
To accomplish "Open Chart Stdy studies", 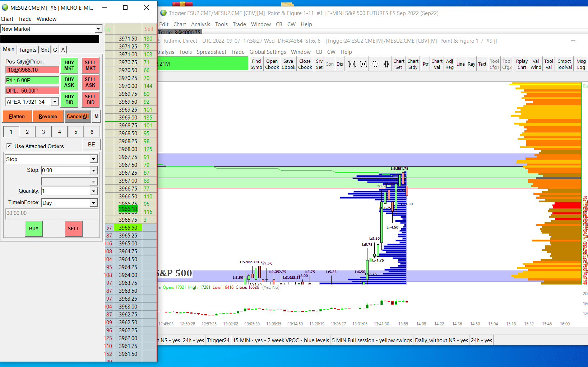I will (x=413, y=64).
